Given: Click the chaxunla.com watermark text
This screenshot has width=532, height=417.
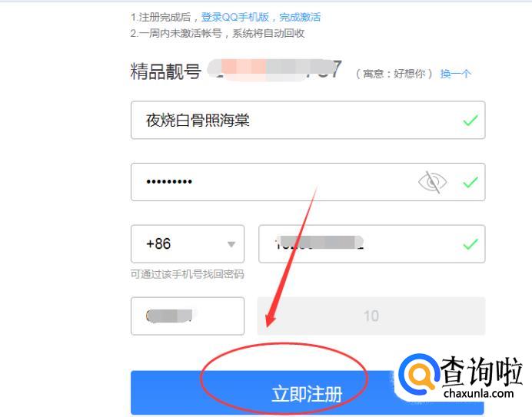Looking at the screenshot, I should pos(478,394).
